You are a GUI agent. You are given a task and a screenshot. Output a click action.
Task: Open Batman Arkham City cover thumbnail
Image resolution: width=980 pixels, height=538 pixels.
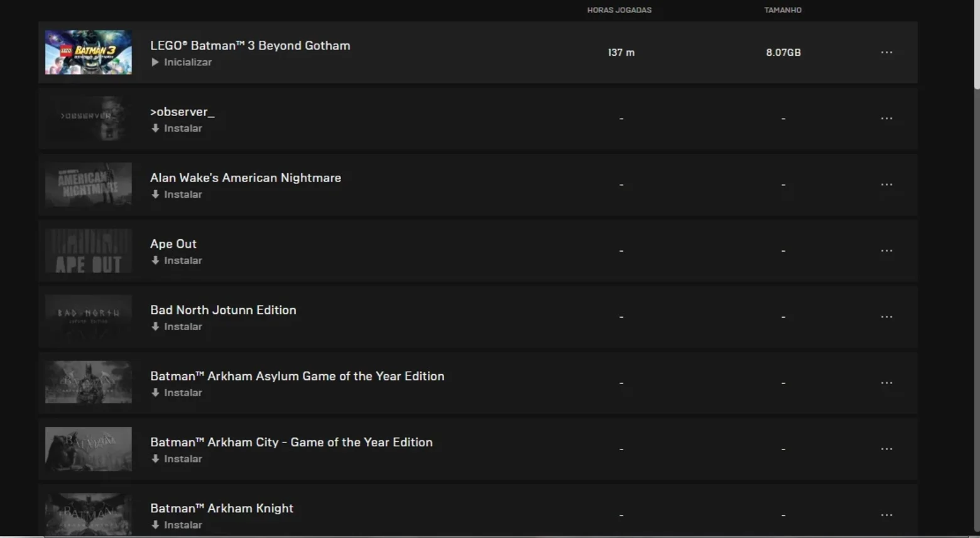click(x=89, y=449)
